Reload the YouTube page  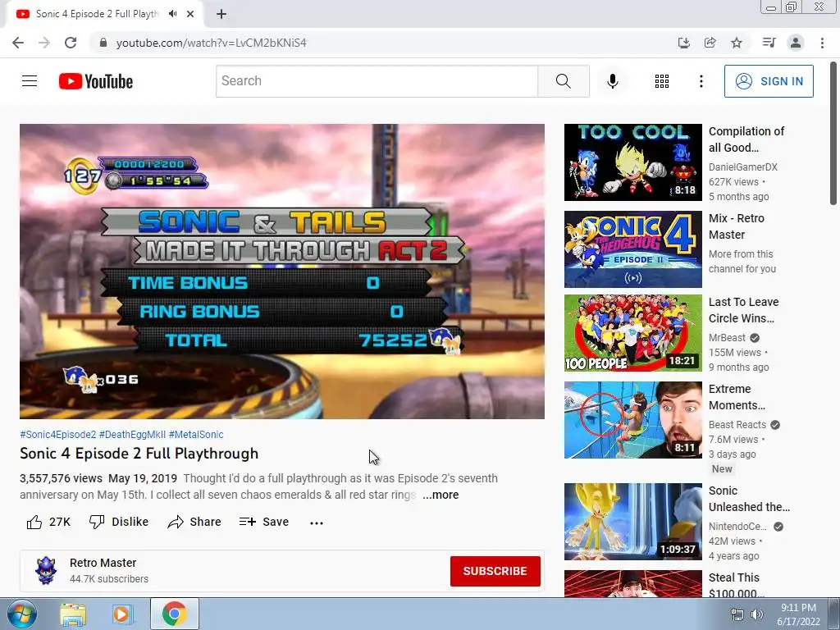tap(71, 43)
